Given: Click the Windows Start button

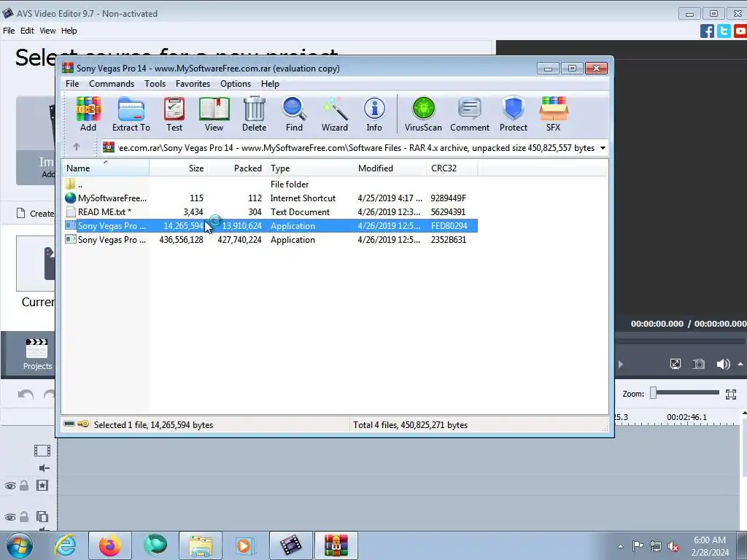Looking at the screenshot, I should coord(20,545).
